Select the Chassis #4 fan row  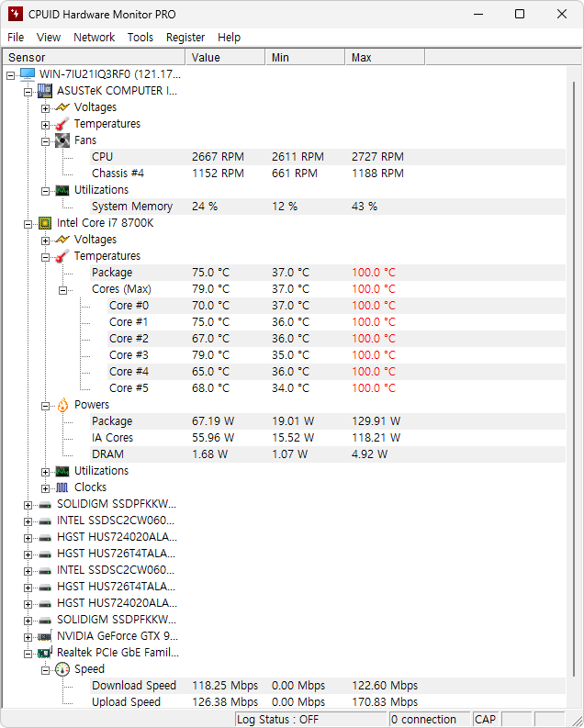click(328, 174)
